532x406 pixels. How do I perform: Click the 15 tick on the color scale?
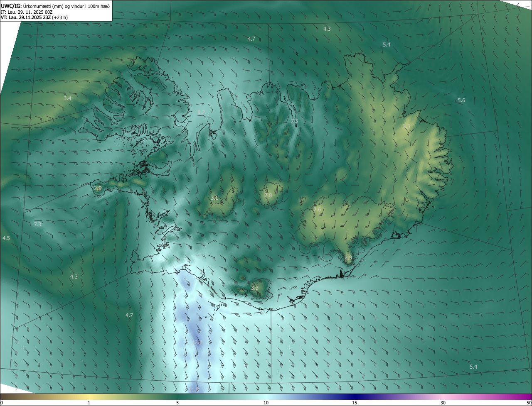pos(355,403)
